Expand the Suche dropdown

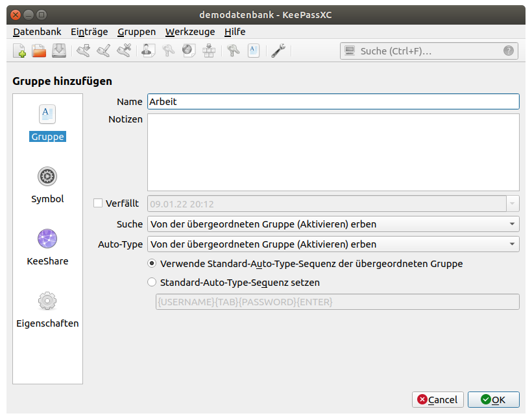[333, 224]
